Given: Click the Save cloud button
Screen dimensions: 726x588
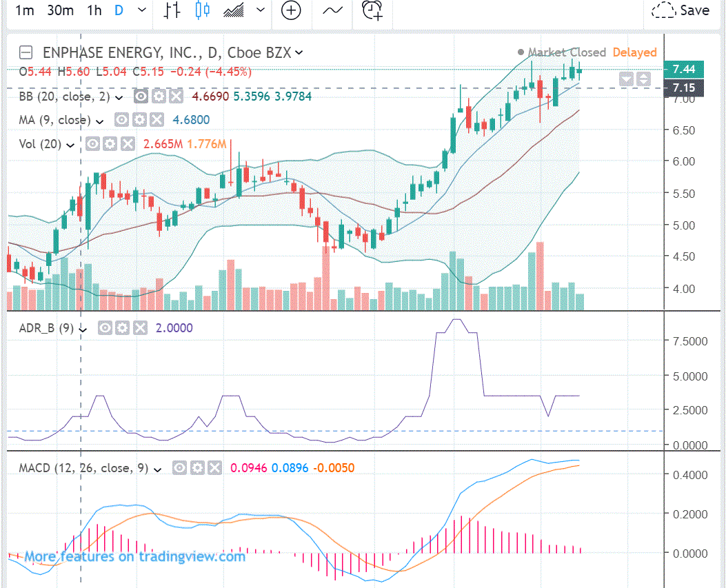Looking at the screenshot, I should 680,10.
